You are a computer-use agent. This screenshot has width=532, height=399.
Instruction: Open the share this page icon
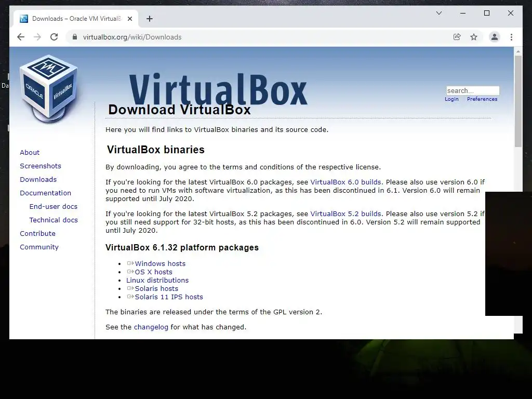coord(457,37)
